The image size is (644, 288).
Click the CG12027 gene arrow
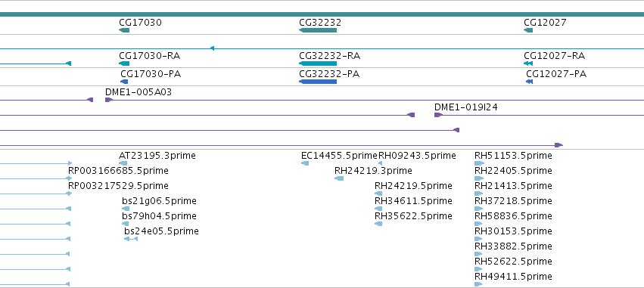coord(528,30)
